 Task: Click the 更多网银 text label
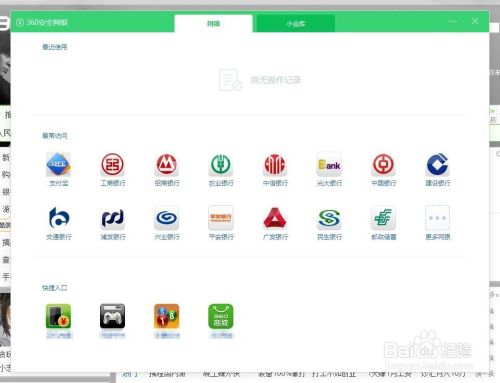(438, 237)
